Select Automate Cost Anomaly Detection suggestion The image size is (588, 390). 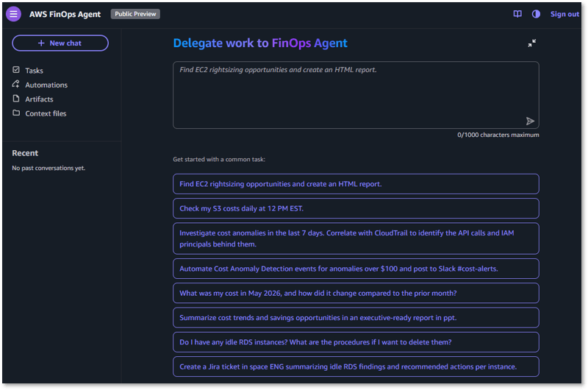(x=356, y=269)
